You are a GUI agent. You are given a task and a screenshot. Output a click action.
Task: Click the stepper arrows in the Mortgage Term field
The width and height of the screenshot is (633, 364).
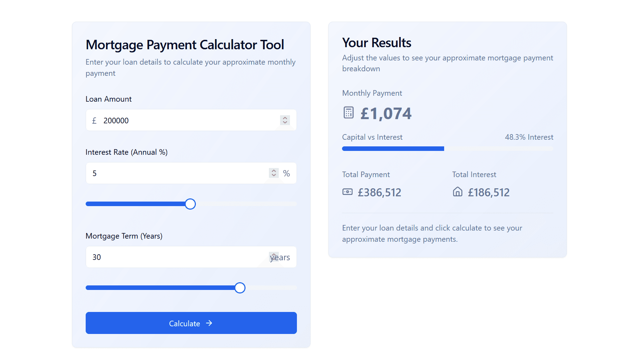coord(274,257)
